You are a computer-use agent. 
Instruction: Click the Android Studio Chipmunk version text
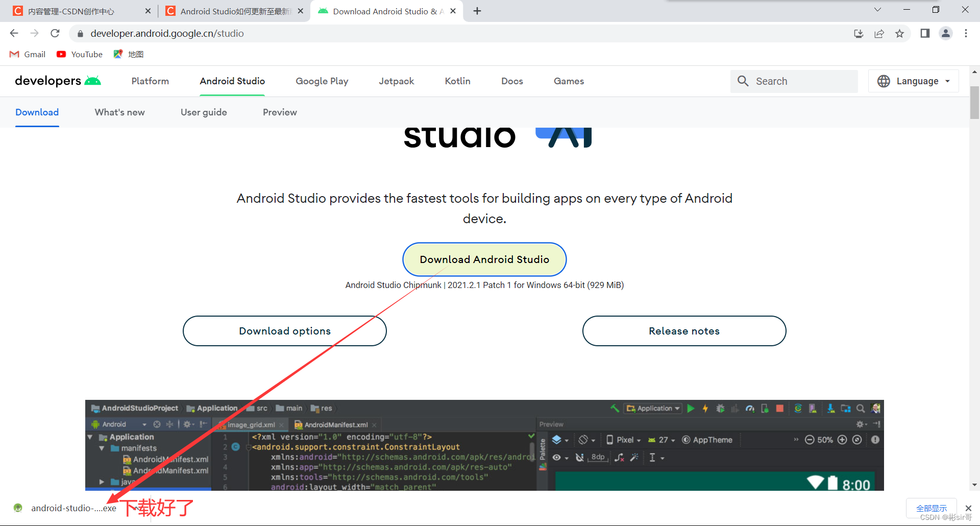(x=484, y=285)
